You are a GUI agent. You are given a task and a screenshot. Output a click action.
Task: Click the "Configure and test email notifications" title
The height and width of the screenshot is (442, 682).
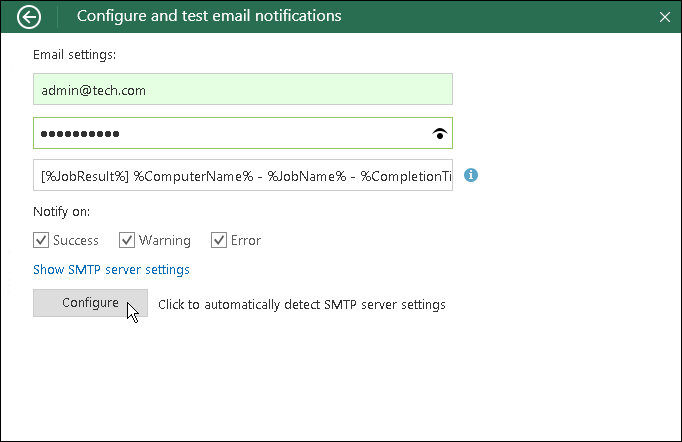click(209, 16)
